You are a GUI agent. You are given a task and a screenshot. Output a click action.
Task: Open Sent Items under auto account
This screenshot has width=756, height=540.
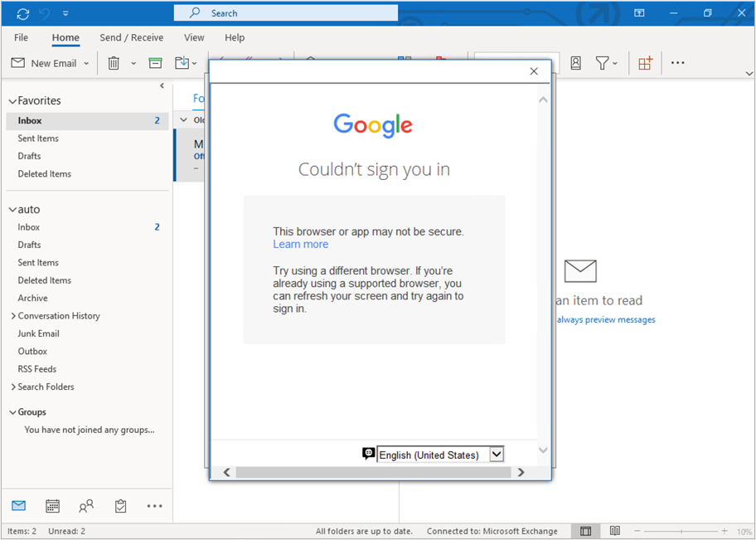38,263
